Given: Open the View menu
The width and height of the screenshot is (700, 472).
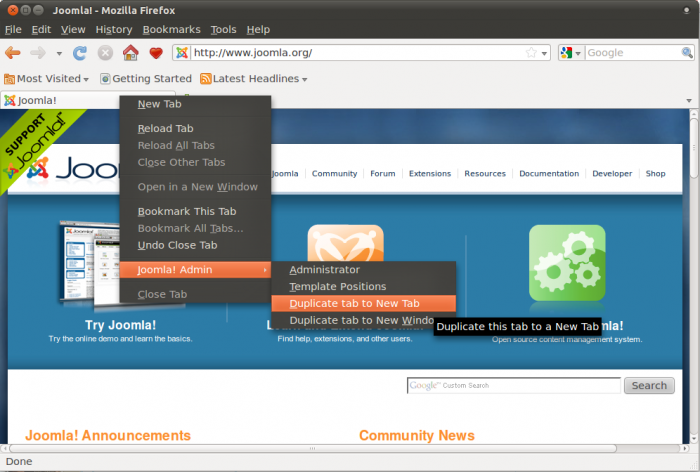Looking at the screenshot, I should coord(73,29).
